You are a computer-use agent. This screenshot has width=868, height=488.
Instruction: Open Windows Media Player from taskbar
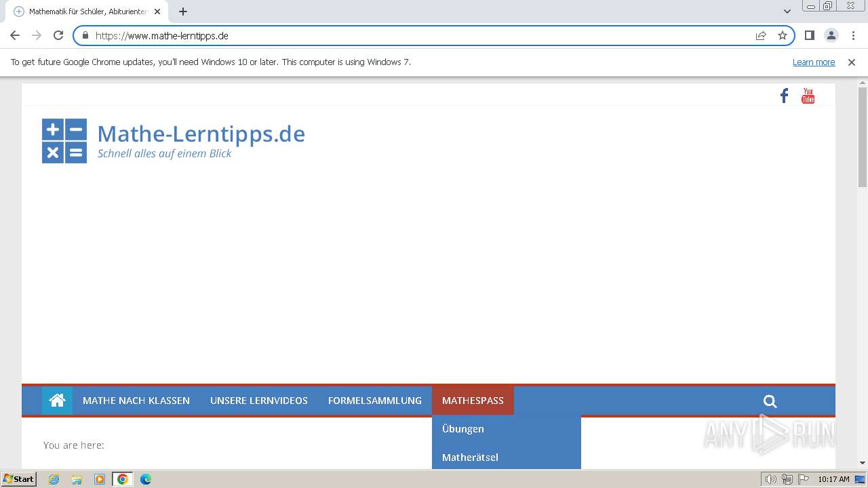tap(100, 479)
